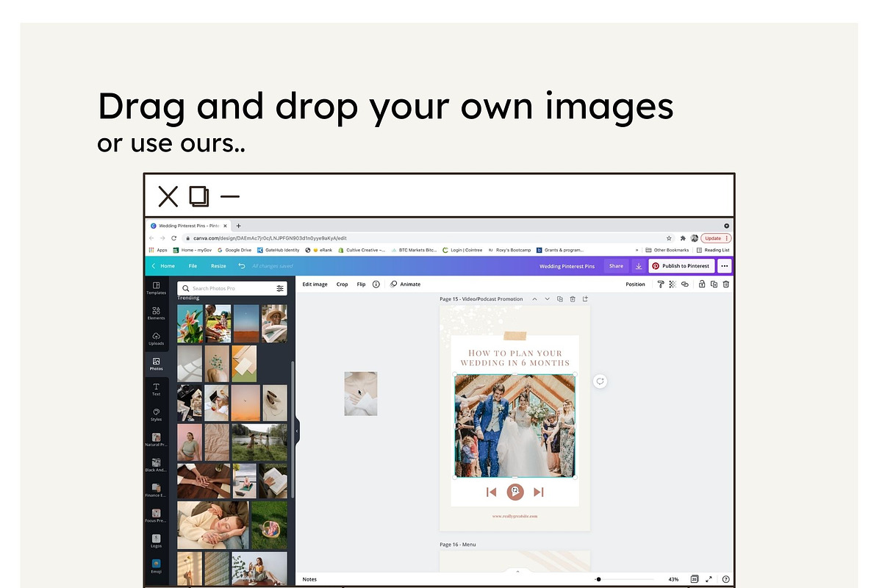Bookmark the page with the star icon
Screen dimensions: 882x588
[x=669, y=238]
